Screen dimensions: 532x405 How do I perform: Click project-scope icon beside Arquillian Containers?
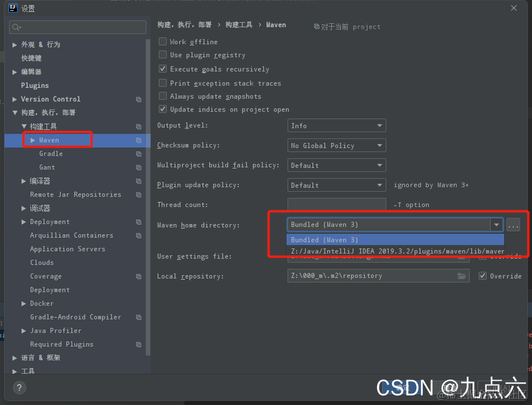138,235
